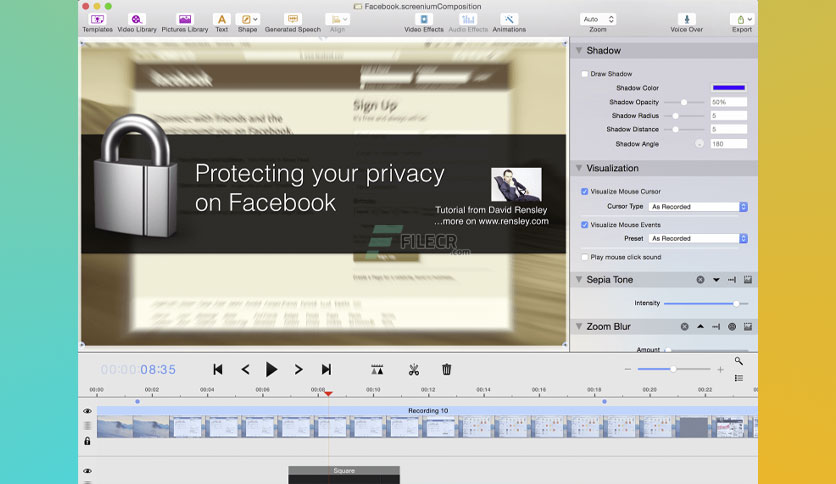836x484 pixels.
Task: Add Generated Speech
Action: [x=292, y=23]
